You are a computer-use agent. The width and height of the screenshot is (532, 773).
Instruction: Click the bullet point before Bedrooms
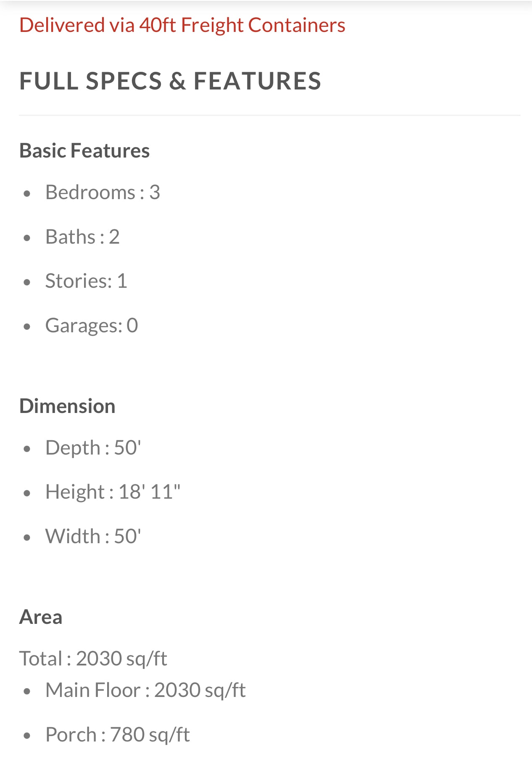pos(27,194)
